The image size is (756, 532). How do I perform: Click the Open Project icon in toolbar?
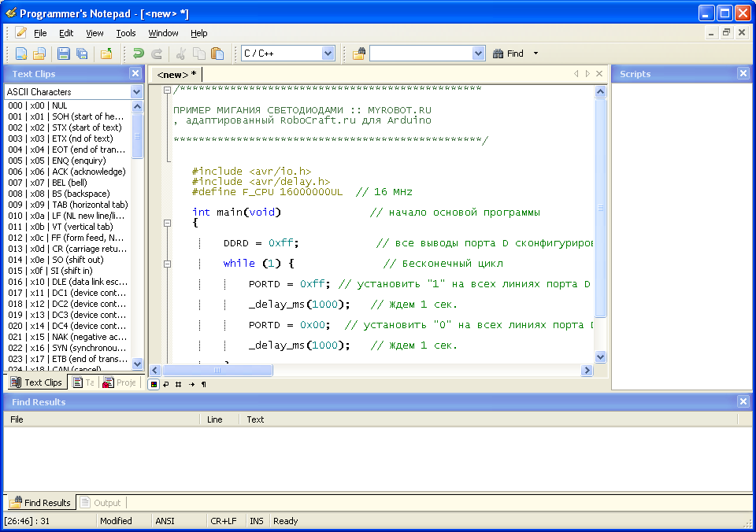click(x=106, y=54)
